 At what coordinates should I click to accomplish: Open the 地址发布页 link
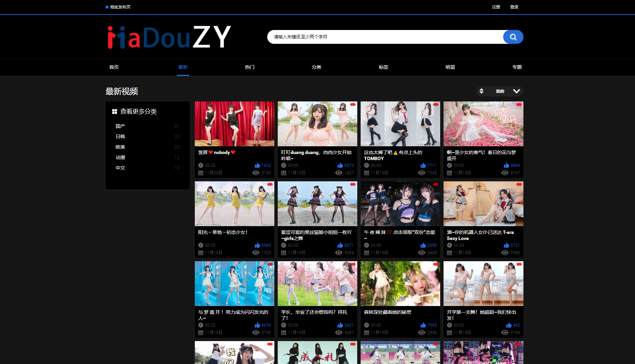pyautogui.click(x=120, y=7)
